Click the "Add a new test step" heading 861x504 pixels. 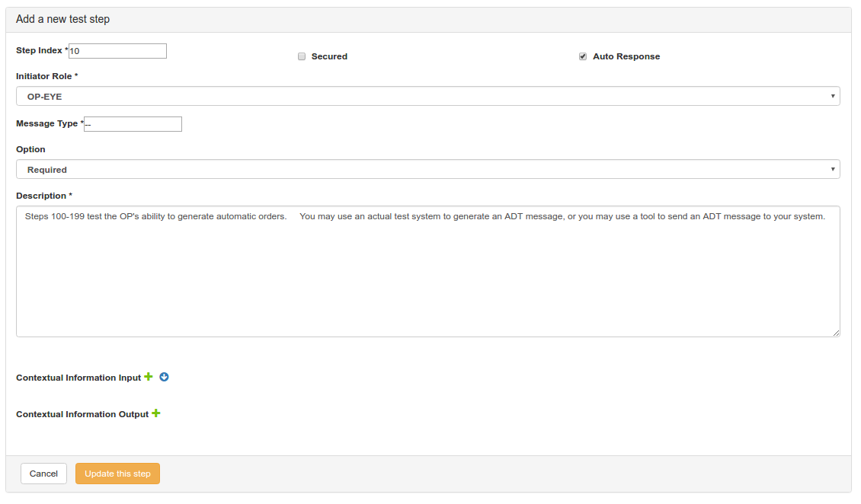click(x=62, y=19)
